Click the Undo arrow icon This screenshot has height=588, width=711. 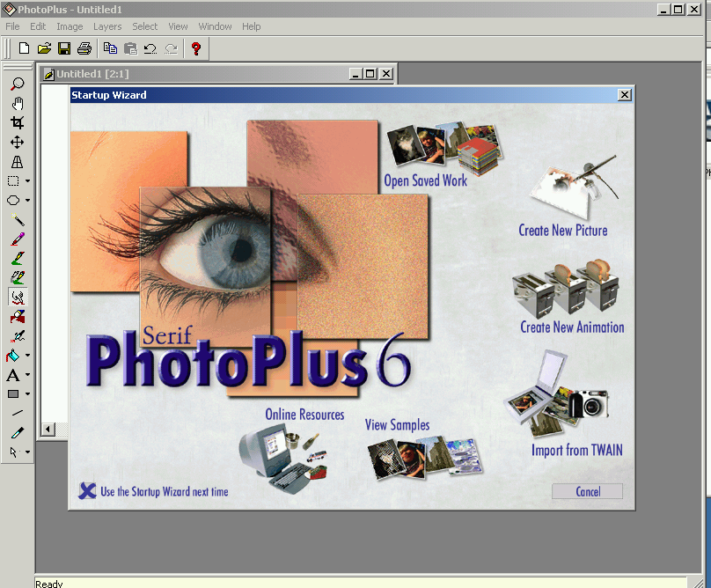(x=150, y=48)
